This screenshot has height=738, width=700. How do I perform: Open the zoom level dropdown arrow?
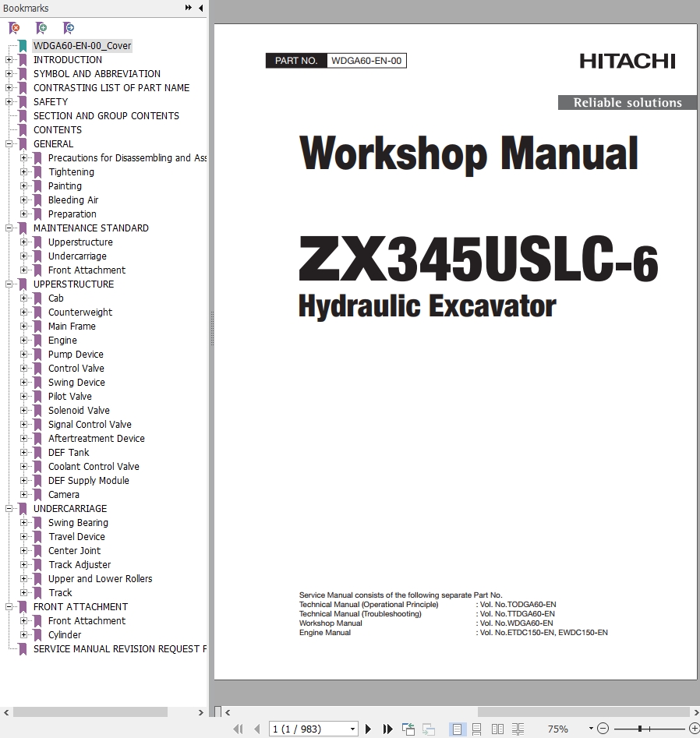(591, 729)
